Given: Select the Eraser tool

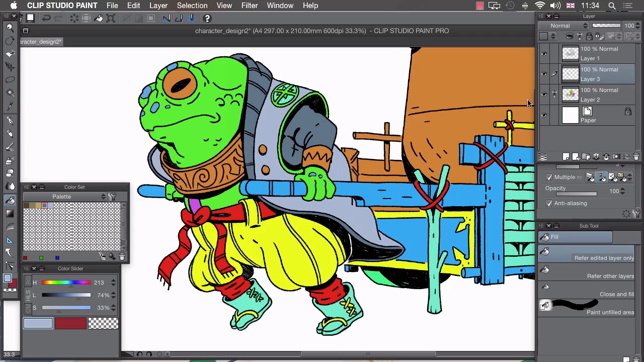Looking at the screenshot, I should click(10, 173).
